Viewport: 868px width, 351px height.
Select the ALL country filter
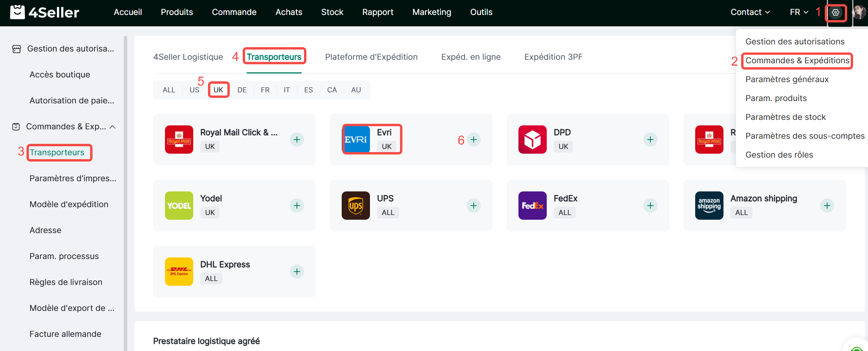(x=169, y=90)
